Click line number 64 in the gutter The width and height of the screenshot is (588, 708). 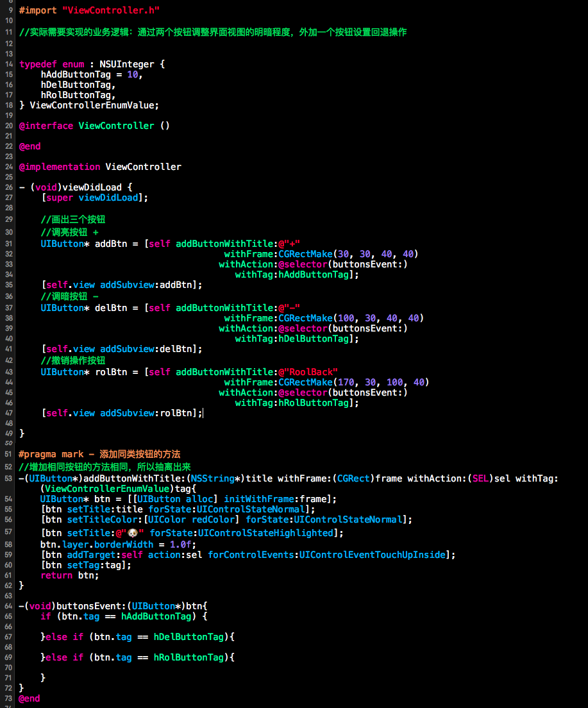pyautogui.click(x=8, y=606)
